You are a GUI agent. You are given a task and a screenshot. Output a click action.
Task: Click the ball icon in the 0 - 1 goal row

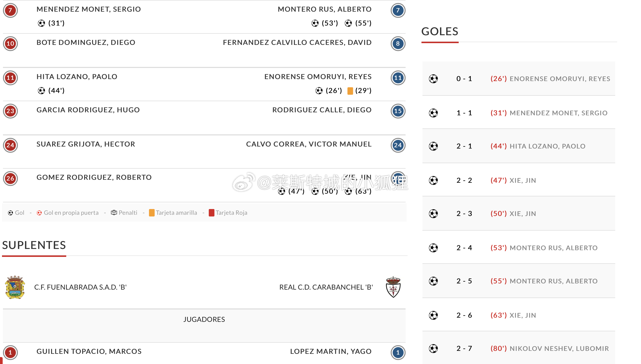point(433,79)
